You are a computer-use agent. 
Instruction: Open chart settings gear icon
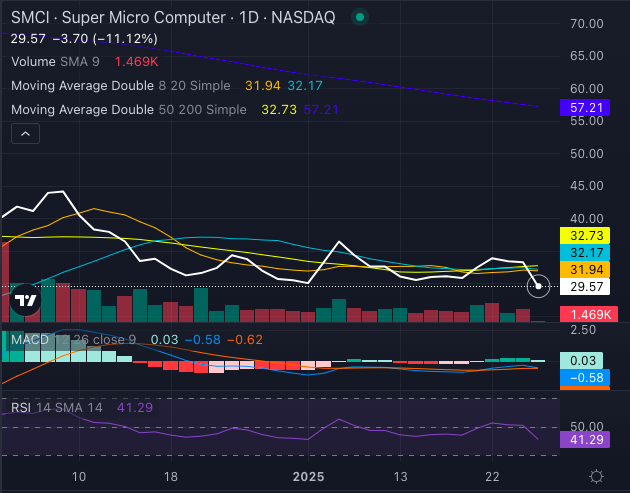(x=596, y=476)
